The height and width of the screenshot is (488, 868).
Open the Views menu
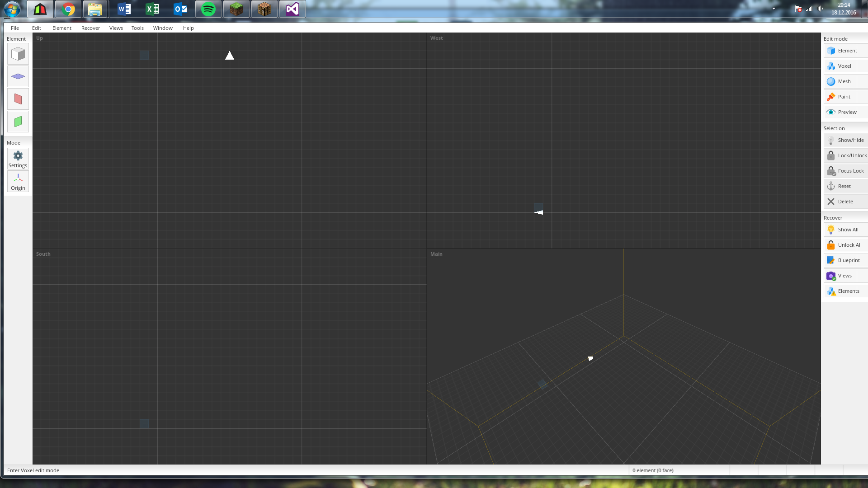coord(116,28)
